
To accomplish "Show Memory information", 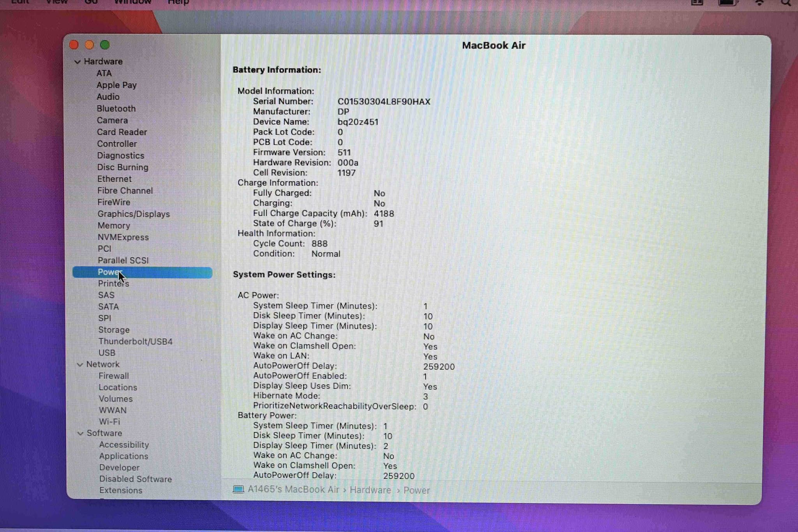I will point(114,225).
